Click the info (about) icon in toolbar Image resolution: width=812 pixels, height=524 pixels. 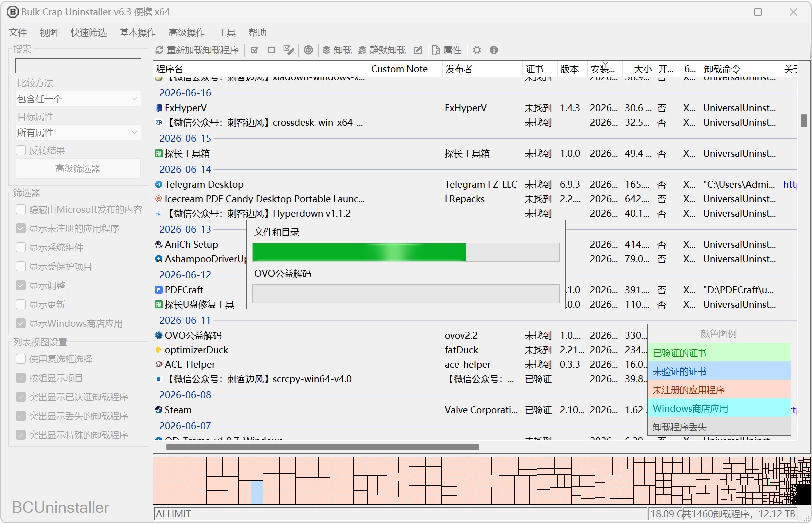pos(494,50)
